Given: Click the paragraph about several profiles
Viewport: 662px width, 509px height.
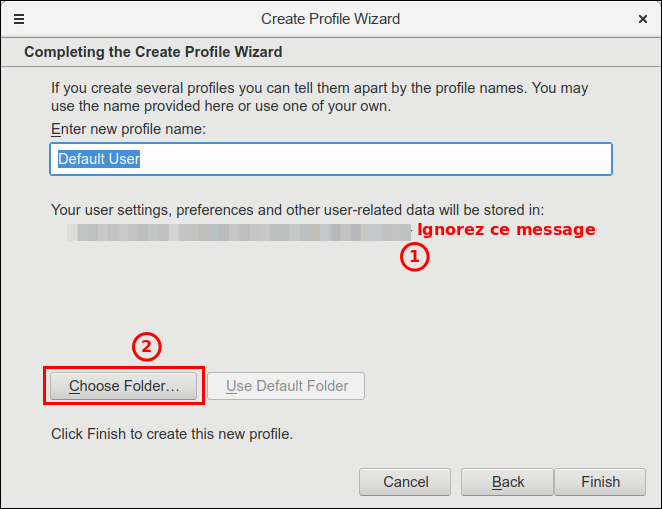Looking at the screenshot, I should [x=320, y=88].
